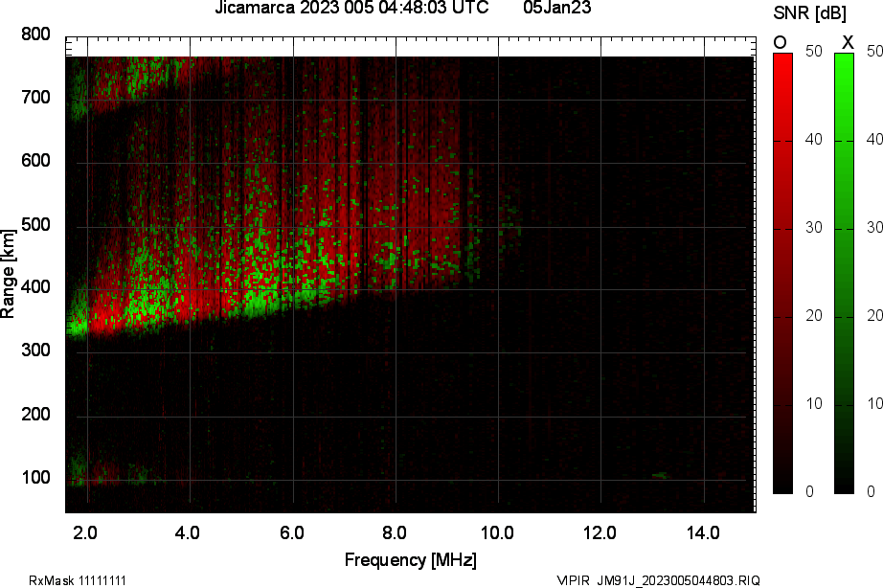Click the 4.0 frequency tick label
Screen dimensions: 883x588
point(188,532)
